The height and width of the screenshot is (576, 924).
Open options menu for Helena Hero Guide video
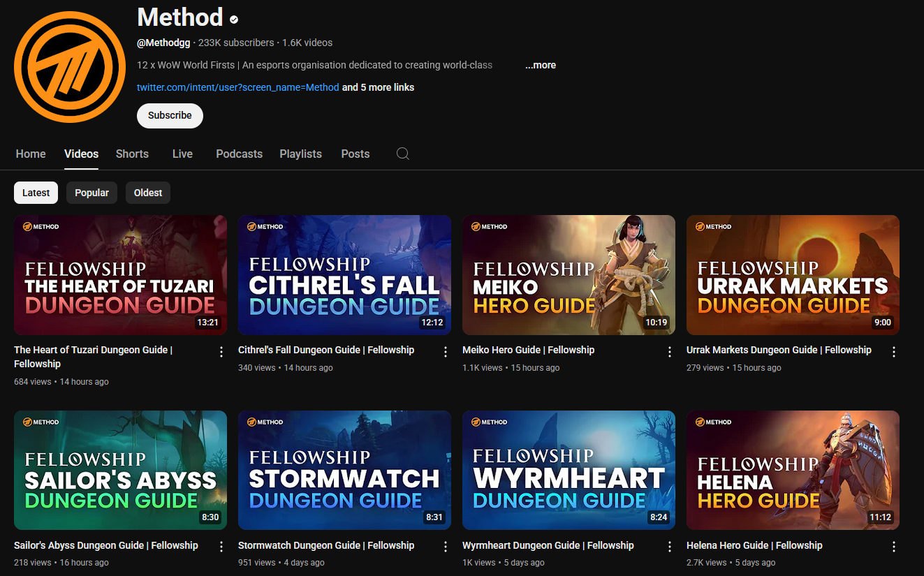(x=894, y=547)
